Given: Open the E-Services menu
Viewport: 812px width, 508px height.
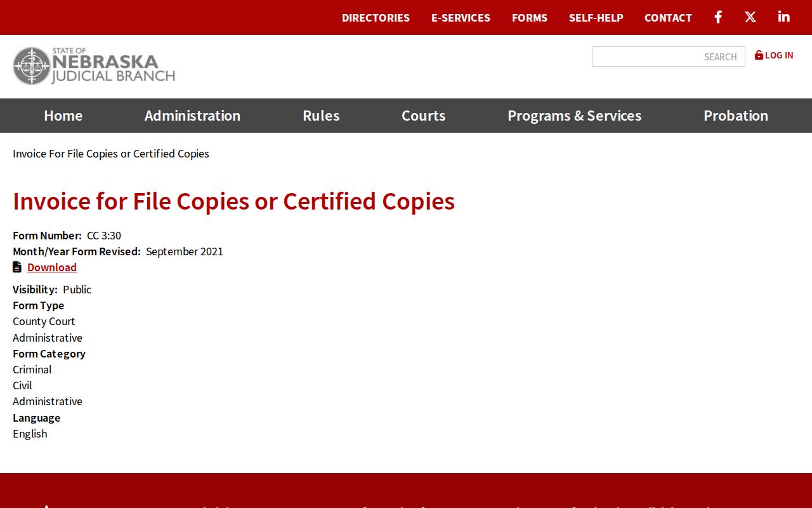Looking at the screenshot, I should point(461,18).
